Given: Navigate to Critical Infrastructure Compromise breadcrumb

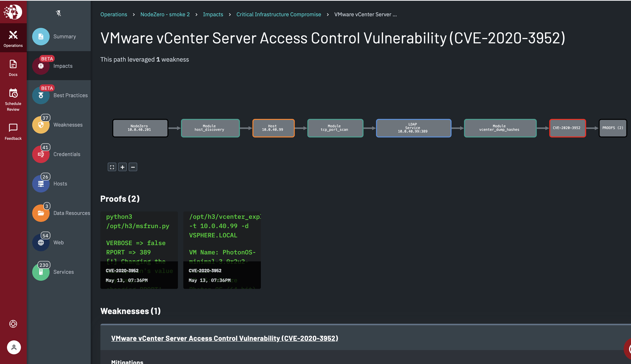Looking at the screenshot, I should [x=278, y=14].
